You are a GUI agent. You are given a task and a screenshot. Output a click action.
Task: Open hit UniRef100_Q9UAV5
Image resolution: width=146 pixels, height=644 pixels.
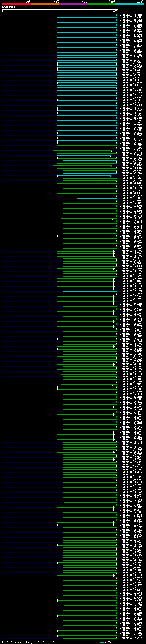coord(131,557)
